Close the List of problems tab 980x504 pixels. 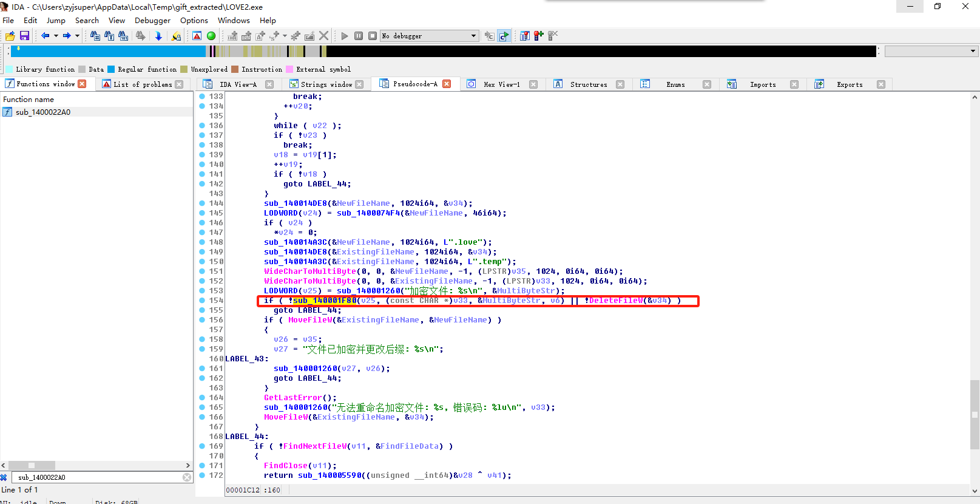(179, 84)
